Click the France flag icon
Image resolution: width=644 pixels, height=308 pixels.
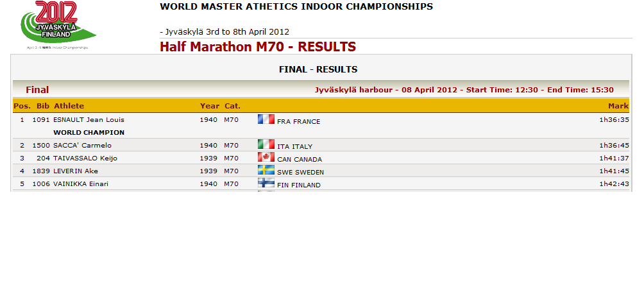[266, 119]
